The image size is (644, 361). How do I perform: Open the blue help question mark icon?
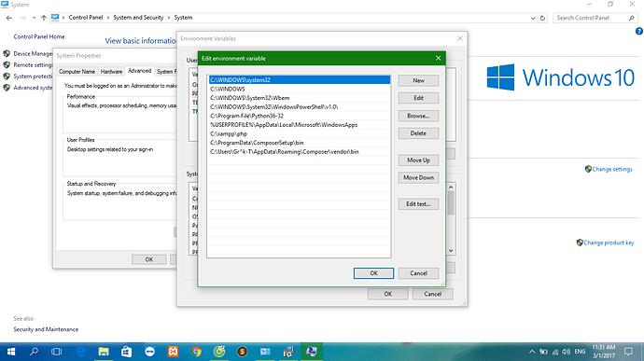[639, 31]
